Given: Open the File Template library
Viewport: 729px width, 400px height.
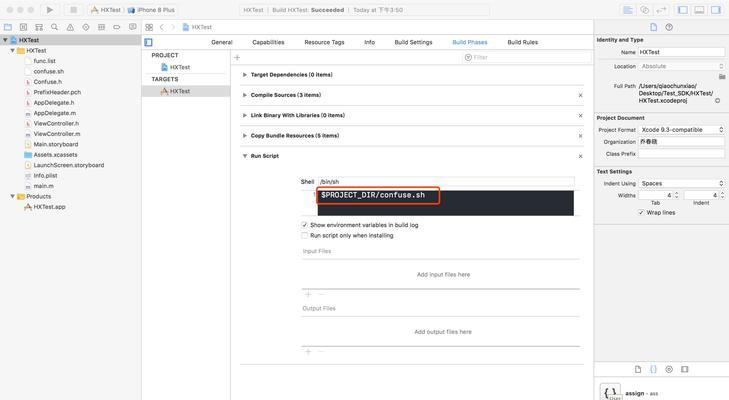Looking at the screenshot, I should [638, 369].
